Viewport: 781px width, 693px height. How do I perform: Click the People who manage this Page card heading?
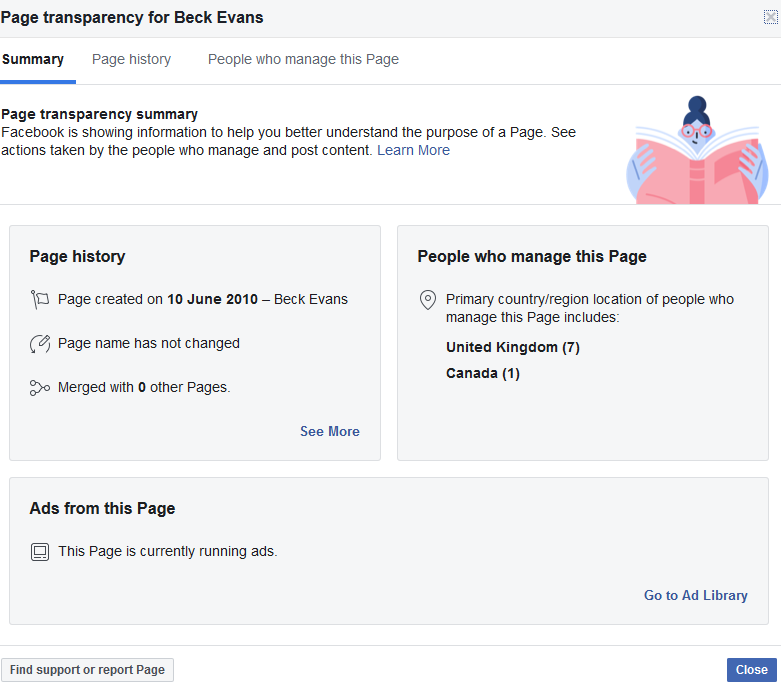(532, 257)
